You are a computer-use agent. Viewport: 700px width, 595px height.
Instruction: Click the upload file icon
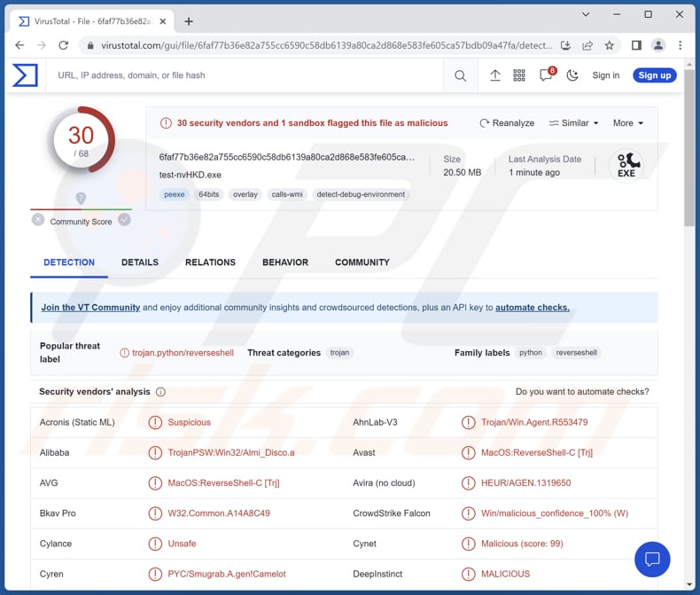point(495,76)
